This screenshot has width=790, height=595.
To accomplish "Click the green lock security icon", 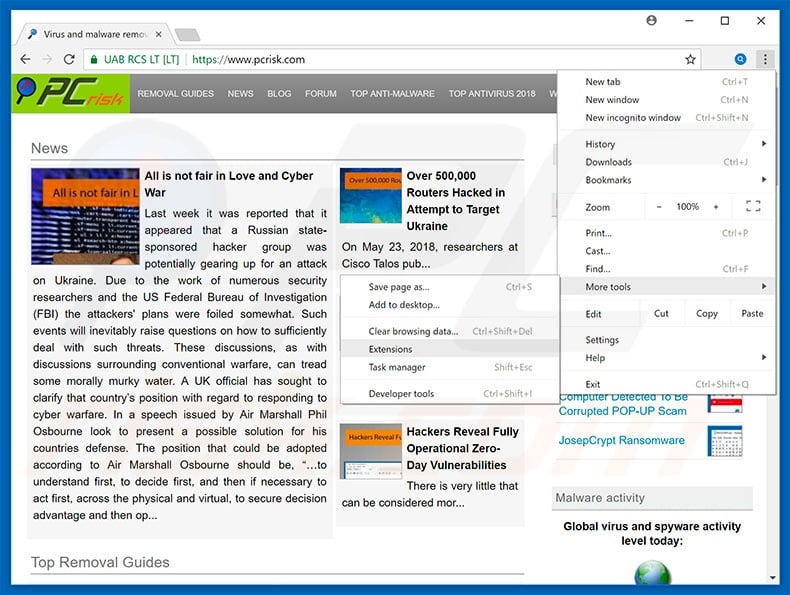I will (x=94, y=59).
